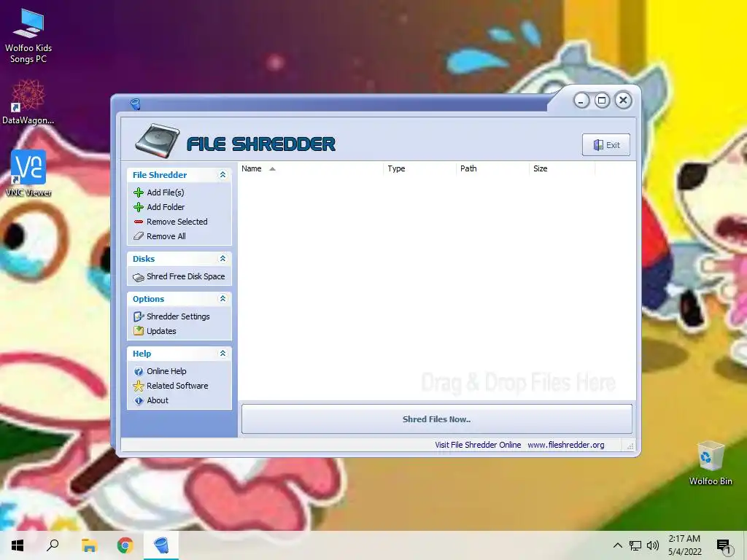Click the Updates package icon
This screenshot has width=747, height=560.
click(x=139, y=331)
